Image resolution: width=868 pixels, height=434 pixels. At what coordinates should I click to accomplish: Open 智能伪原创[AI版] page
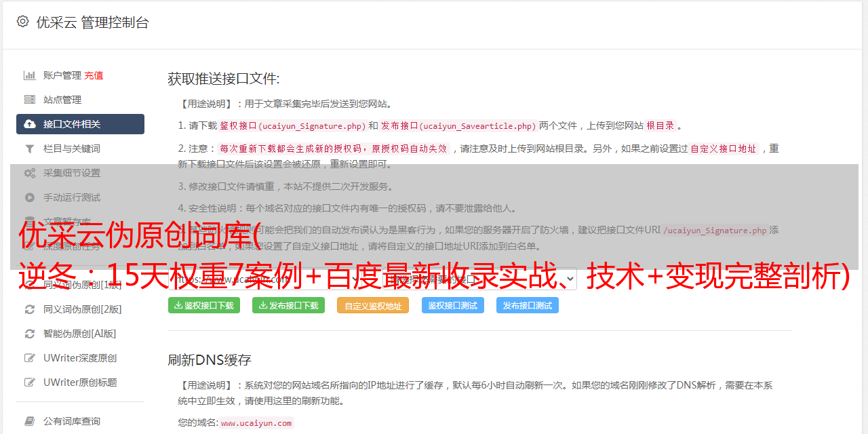coord(80,334)
